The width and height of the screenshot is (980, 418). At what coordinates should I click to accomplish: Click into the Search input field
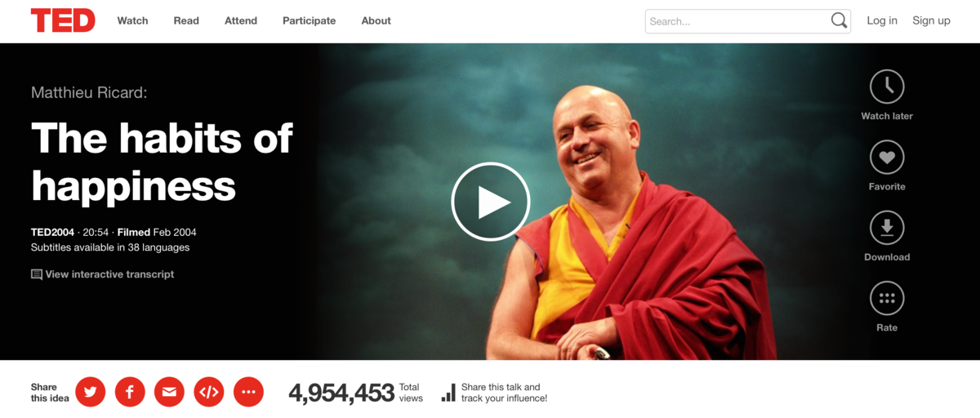(x=737, y=21)
